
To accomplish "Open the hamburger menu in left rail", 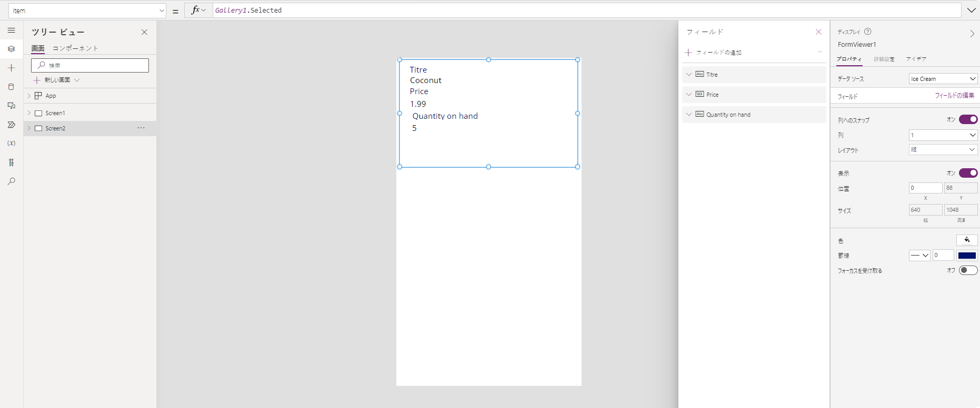I will 11,30.
